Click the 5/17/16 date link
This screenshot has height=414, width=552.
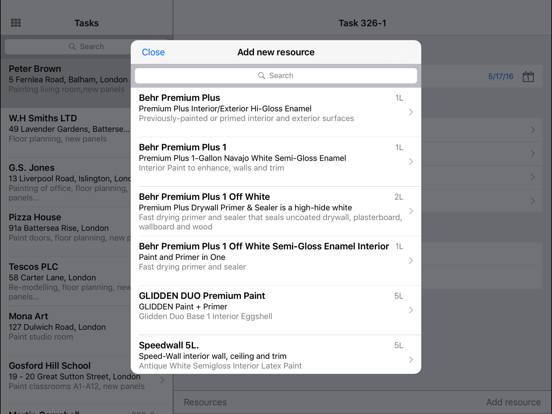(501, 76)
